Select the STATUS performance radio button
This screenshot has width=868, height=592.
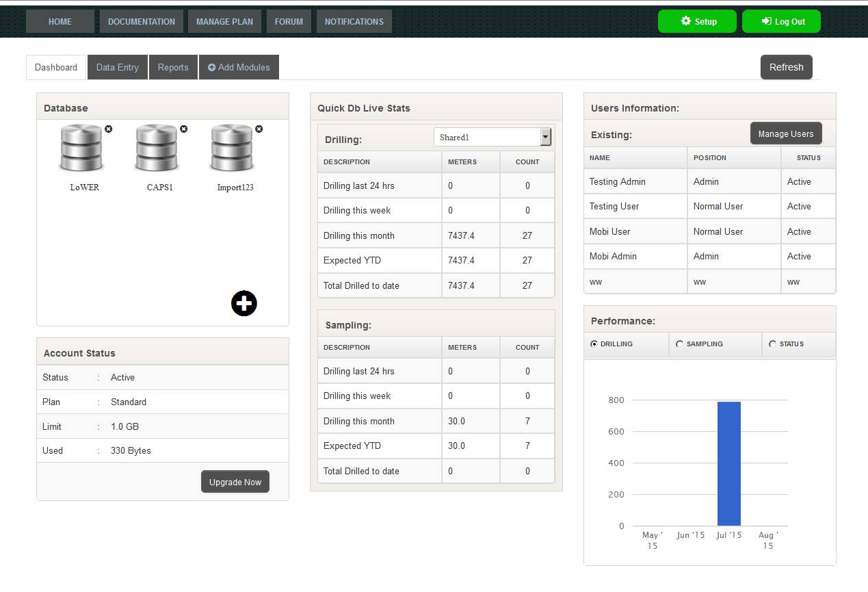pyautogui.click(x=772, y=344)
